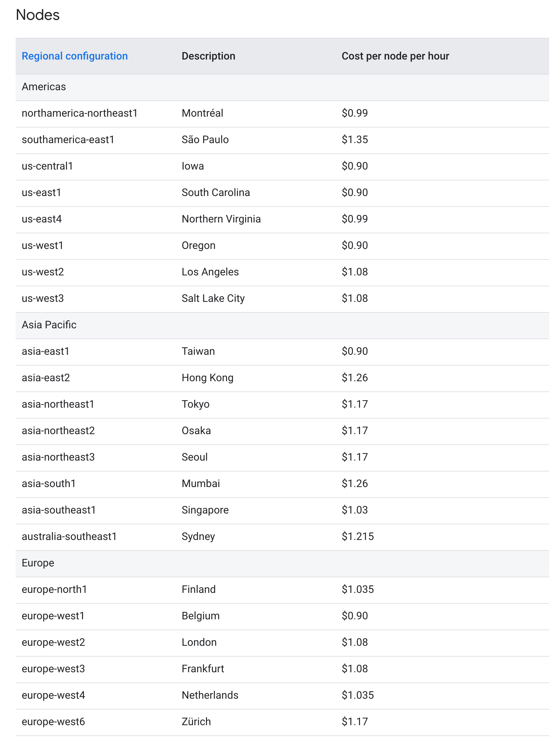Click the Frankfurt description cell
This screenshot has height=742, width=560.
(203, 669)
